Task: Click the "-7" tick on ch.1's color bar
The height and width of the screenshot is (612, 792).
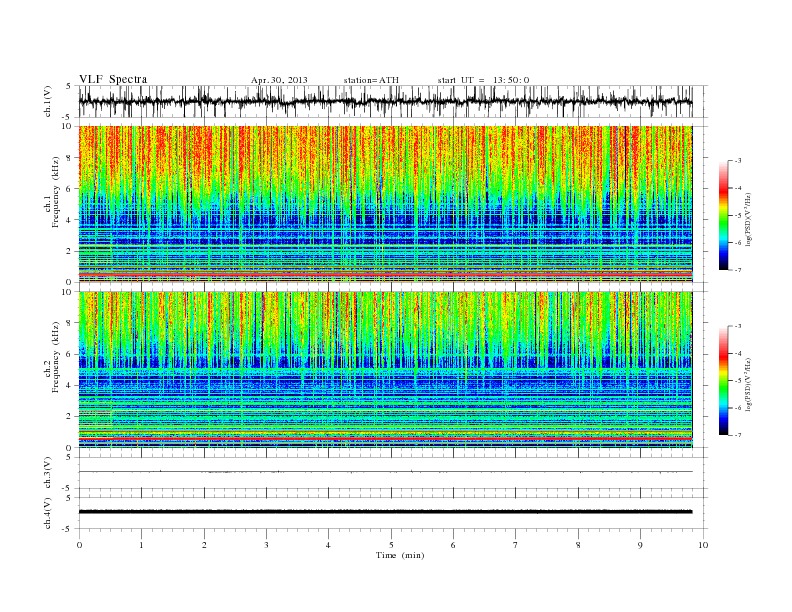Action: 738,270
